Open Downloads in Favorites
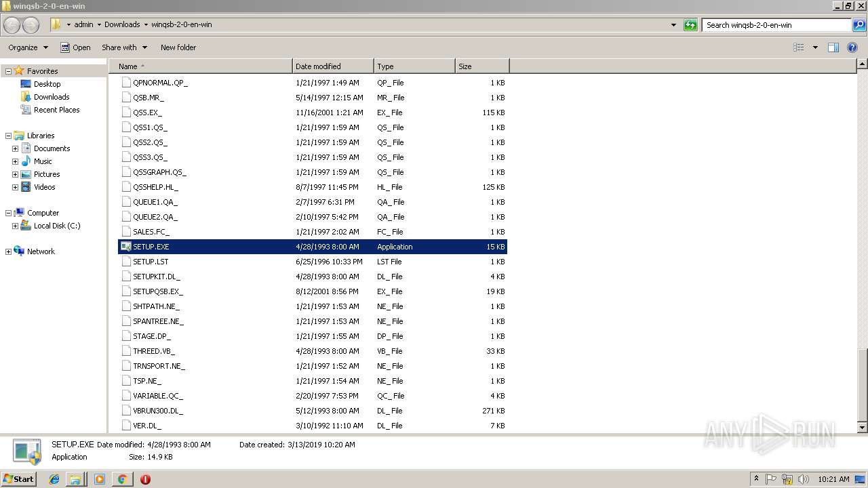 tap(52, 97)
